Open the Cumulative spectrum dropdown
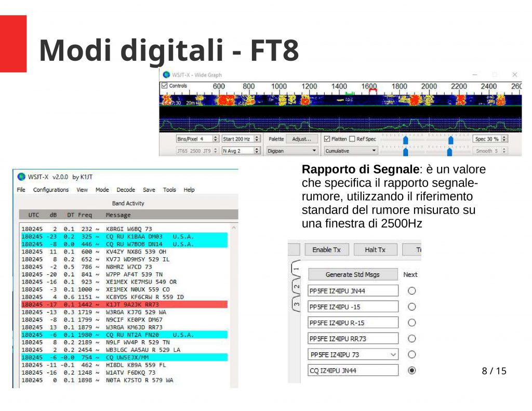The width and height of the screenshot is (532, 411). click(x=351, y=151)
